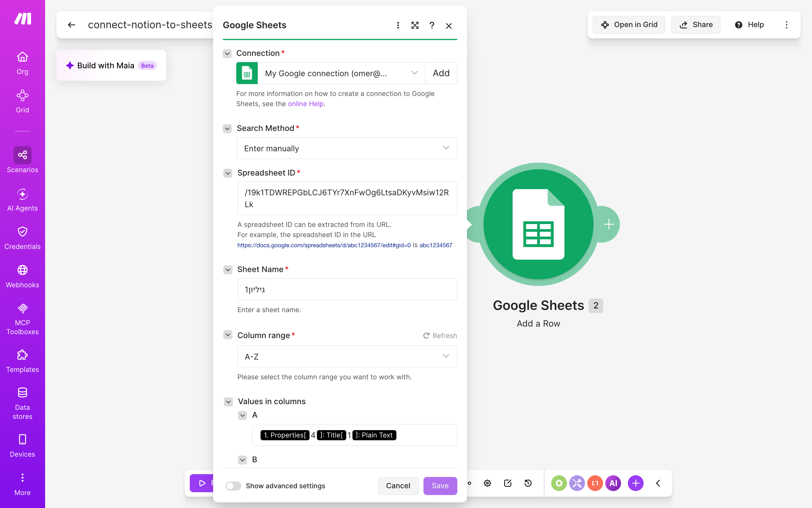Click the Spreadsheet ID input field
The image size is (812, 508).
coord(347,198)
